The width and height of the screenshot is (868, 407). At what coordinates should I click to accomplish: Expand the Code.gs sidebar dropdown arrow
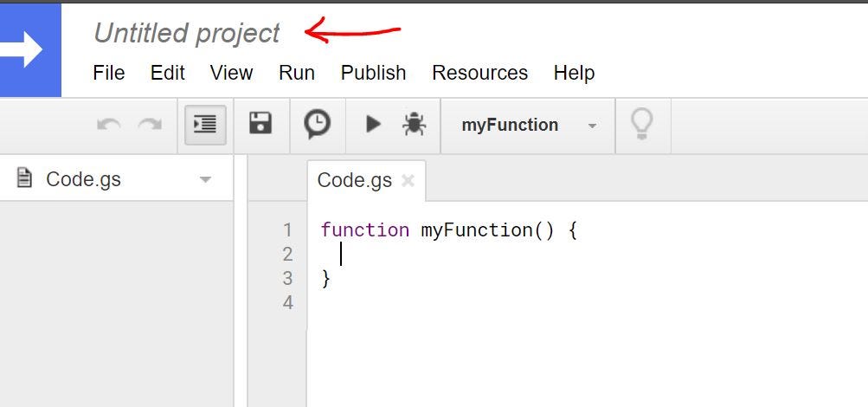pyautogui.click(x=205, y=179)
